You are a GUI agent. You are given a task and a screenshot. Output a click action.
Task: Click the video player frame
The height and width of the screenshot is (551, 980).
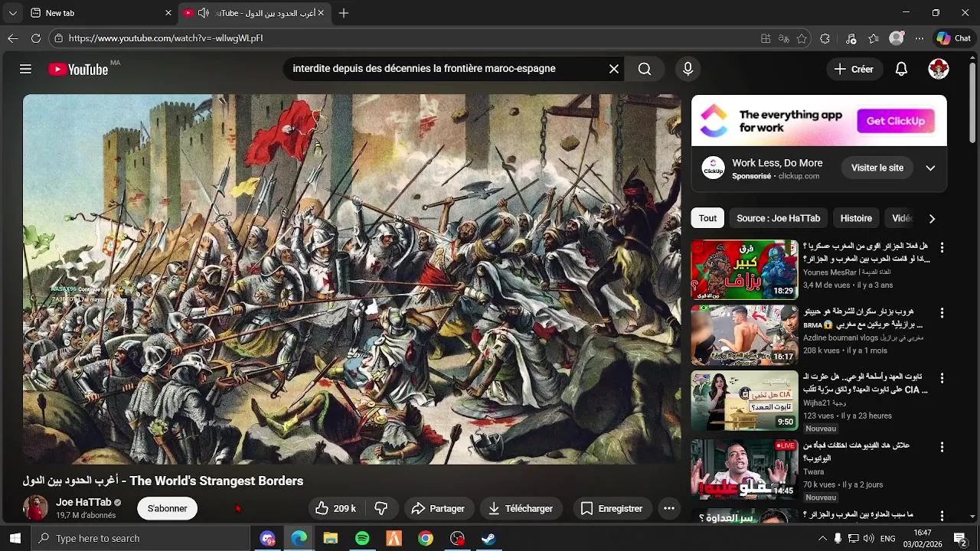352,279
